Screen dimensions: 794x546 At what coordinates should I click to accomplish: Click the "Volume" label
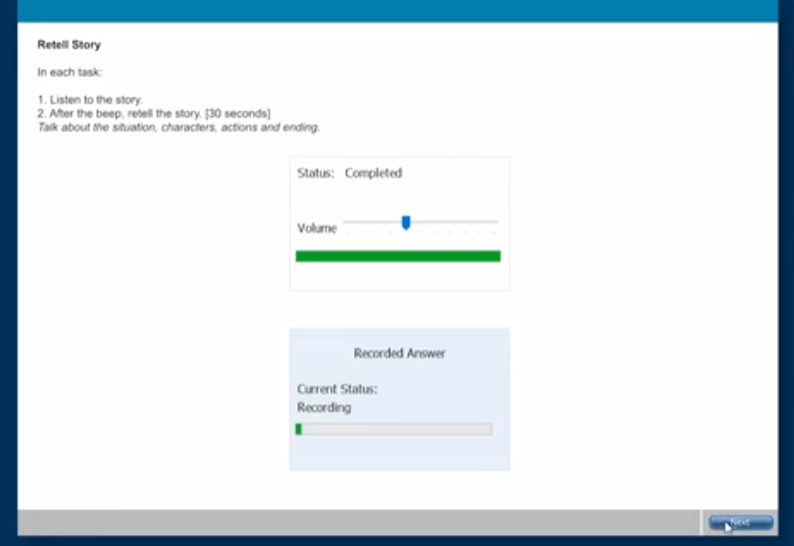317,228
